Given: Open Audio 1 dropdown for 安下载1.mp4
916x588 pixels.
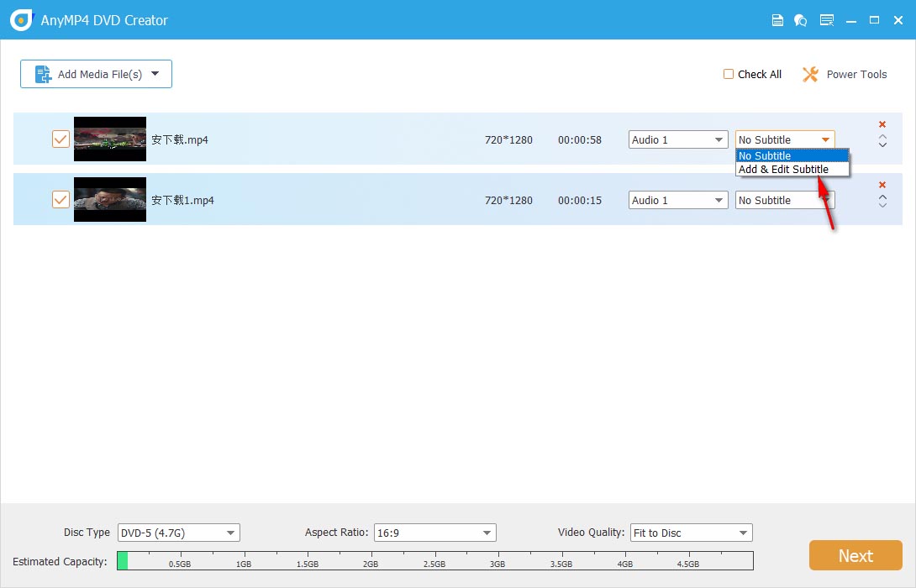Looking at the screenshot, I should [x=678, y=200].
